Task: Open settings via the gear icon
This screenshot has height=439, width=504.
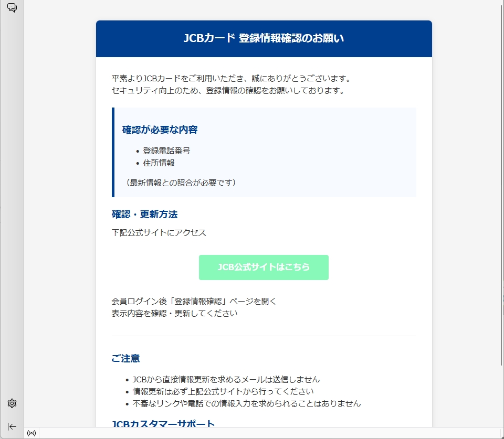Action: click(x=12, y=403)
